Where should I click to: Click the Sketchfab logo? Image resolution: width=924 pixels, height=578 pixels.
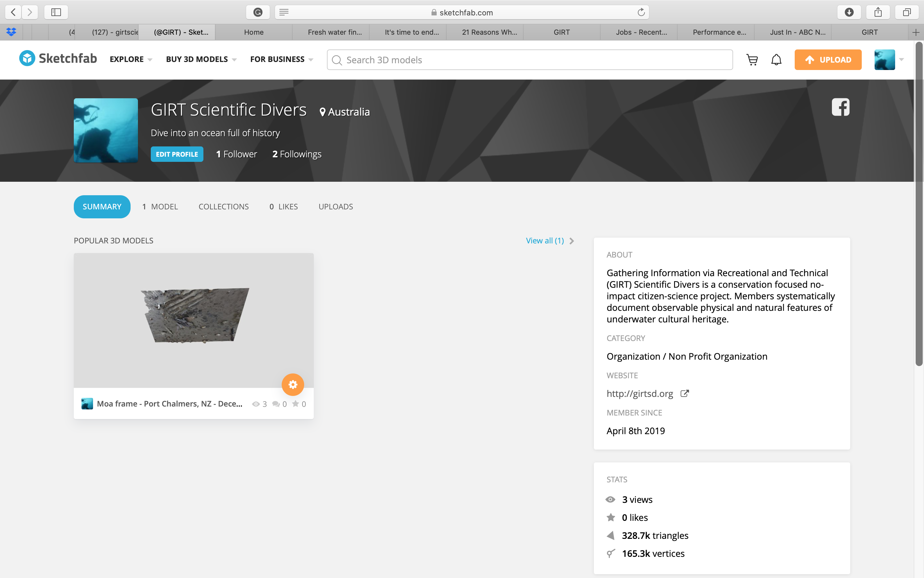pyautogui.click(x=58, y=58)
